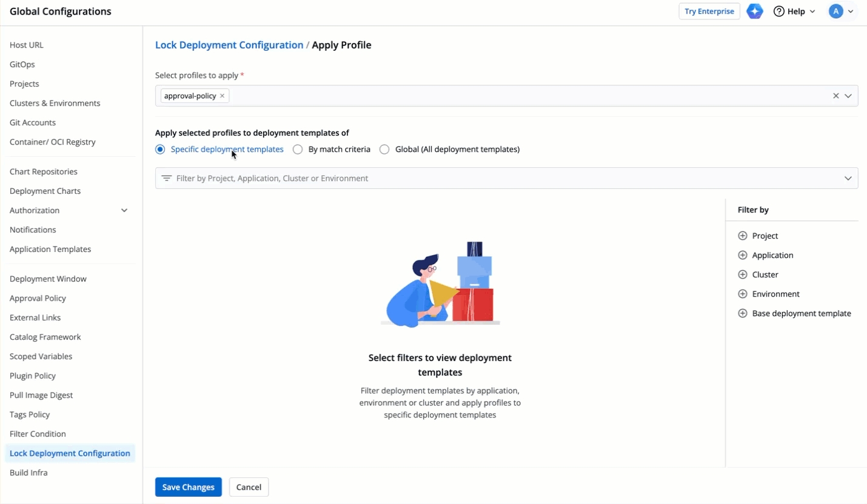867x504 pixels.
Task: Expand the Authorization sidebar section
Action: (124, 210)
